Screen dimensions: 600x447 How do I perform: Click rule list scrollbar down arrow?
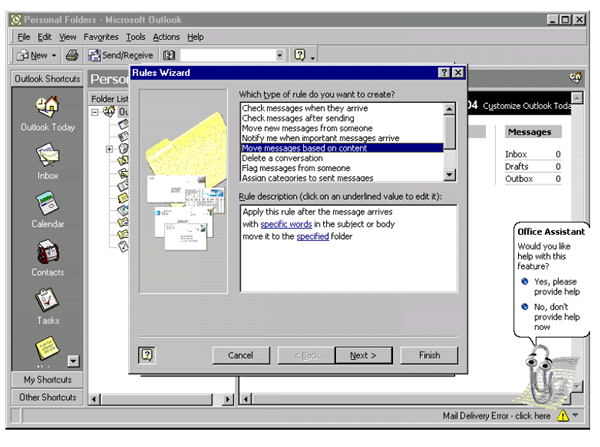coord(450,175)
